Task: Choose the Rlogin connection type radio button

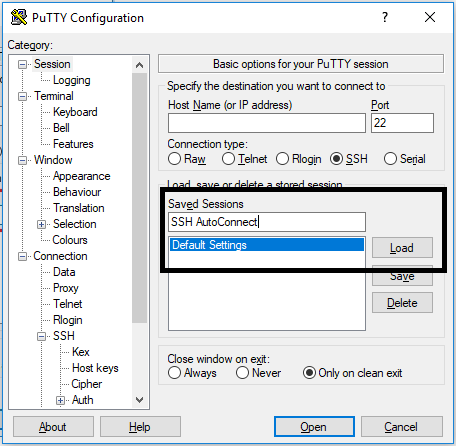Action: [282, 159]
